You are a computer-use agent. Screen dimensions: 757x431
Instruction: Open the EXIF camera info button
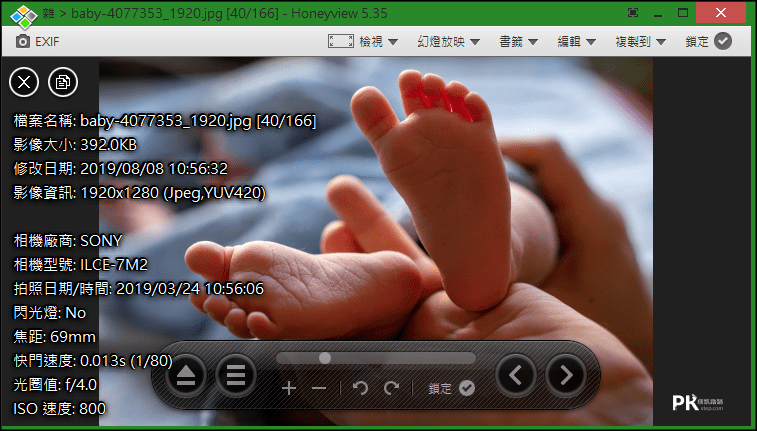point(37,42)
